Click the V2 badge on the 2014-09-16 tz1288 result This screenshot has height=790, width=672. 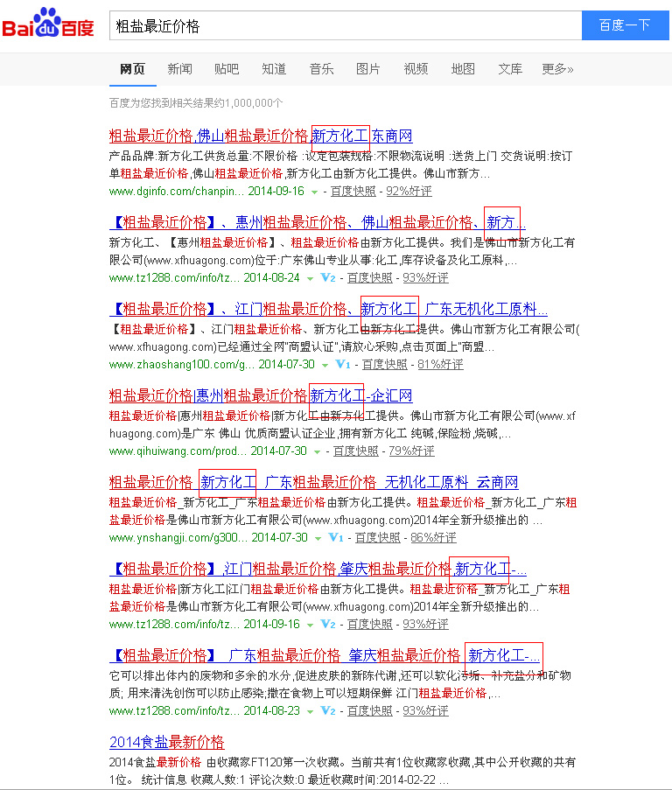[328, 625]
